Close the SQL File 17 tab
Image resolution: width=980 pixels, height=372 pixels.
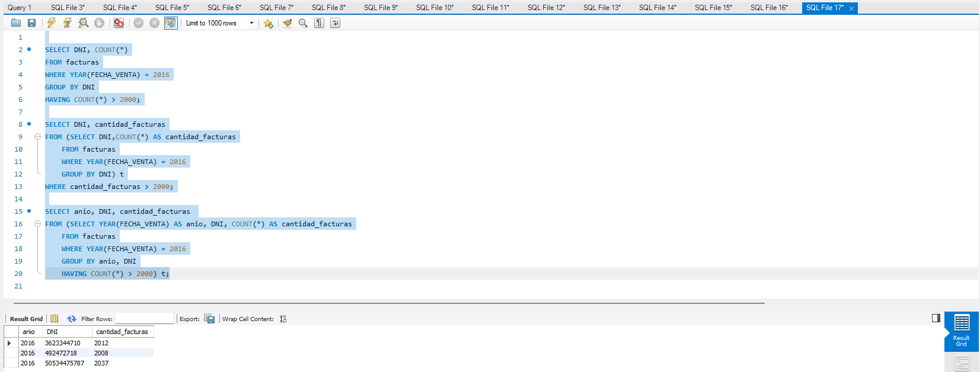pos(851,8)
